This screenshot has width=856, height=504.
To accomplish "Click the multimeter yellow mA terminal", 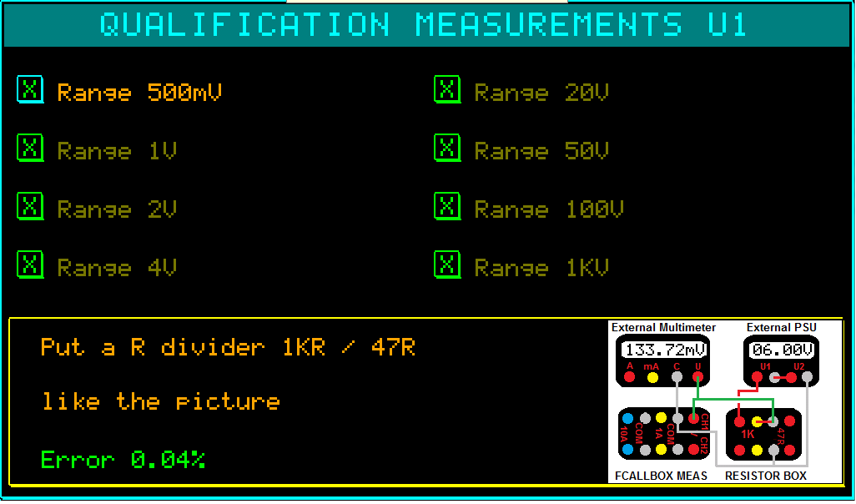I will coord(652,377).
